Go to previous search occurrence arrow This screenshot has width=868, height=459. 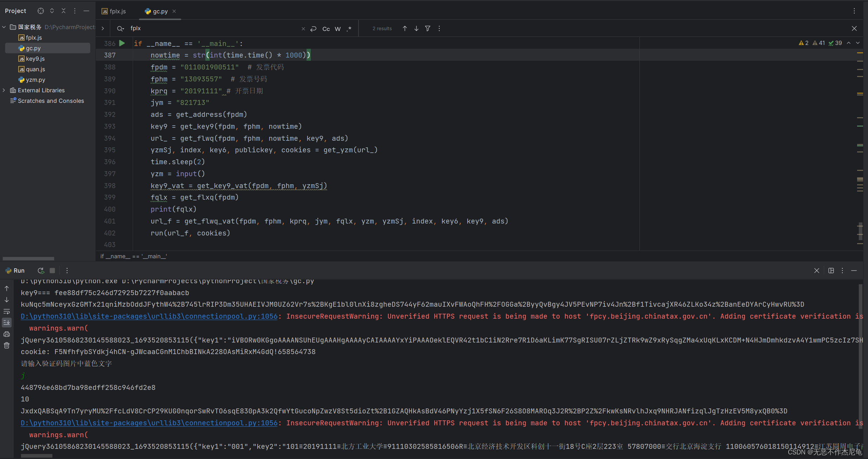(x=405, y=28)
